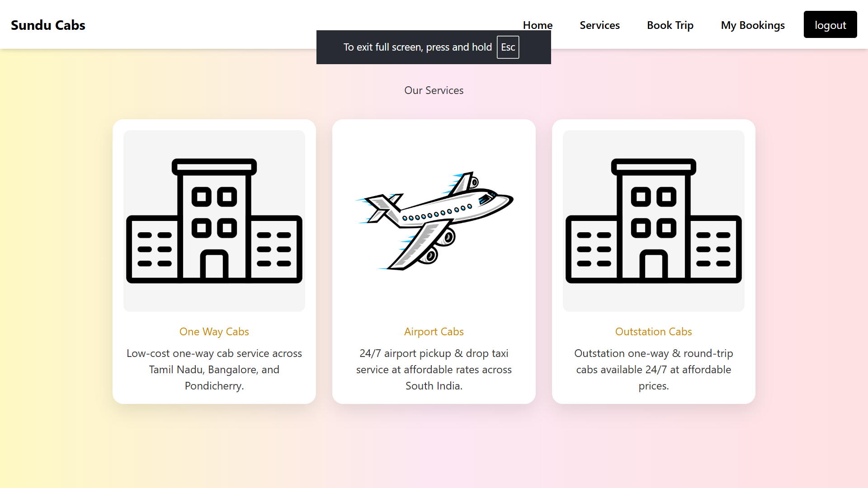Open the Book Trip page

(x=670, y=25)
